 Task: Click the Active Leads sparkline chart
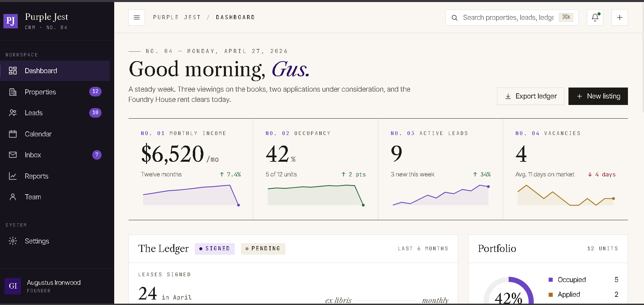(441, 195)
